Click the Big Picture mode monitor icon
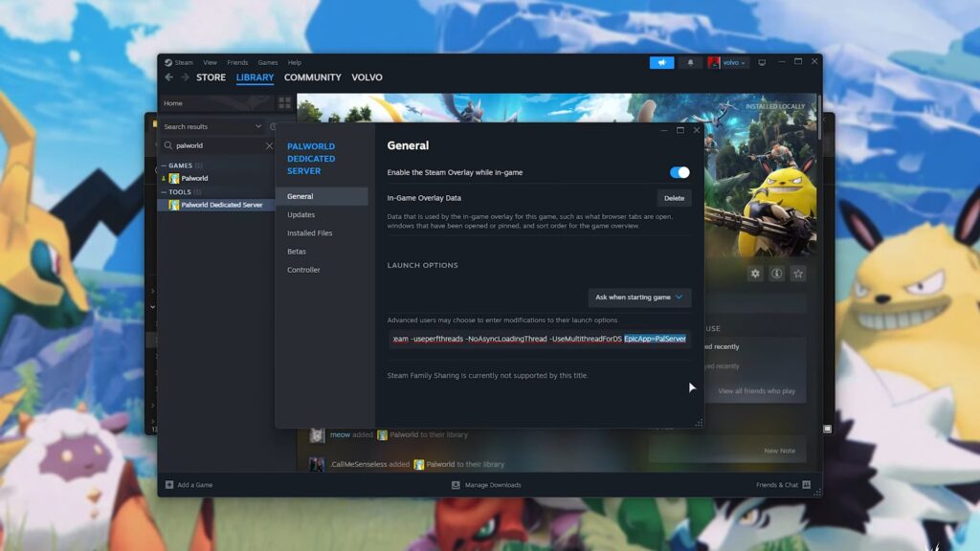 [x=762, y=62]
